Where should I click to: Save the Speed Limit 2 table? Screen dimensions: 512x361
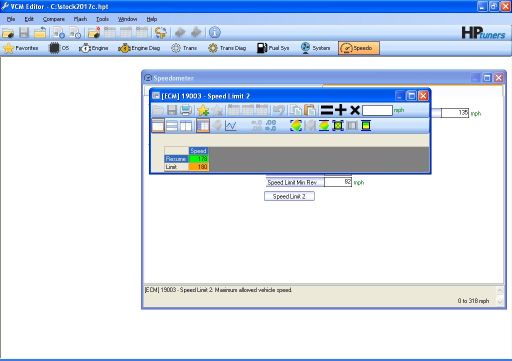tap(172, 110)
